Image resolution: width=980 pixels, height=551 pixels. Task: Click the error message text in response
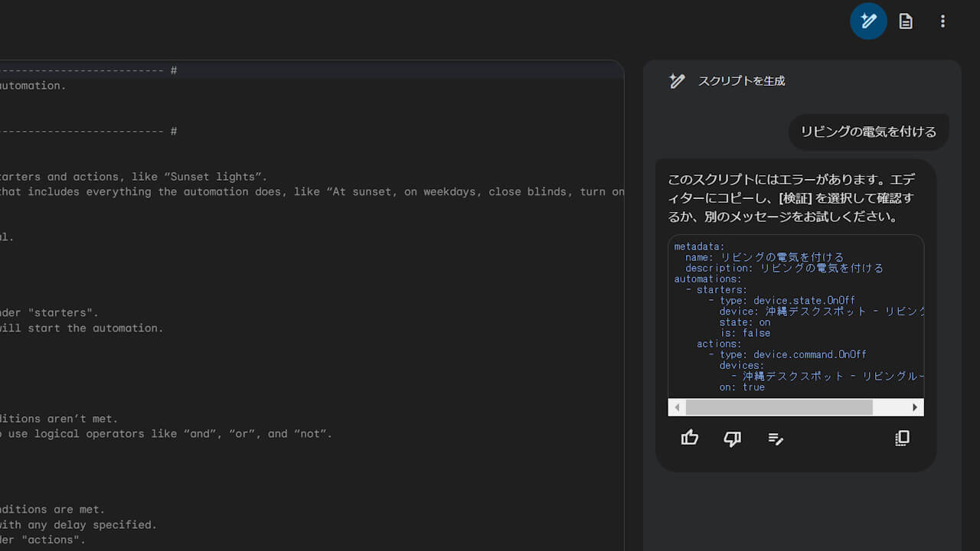point(791,198)
